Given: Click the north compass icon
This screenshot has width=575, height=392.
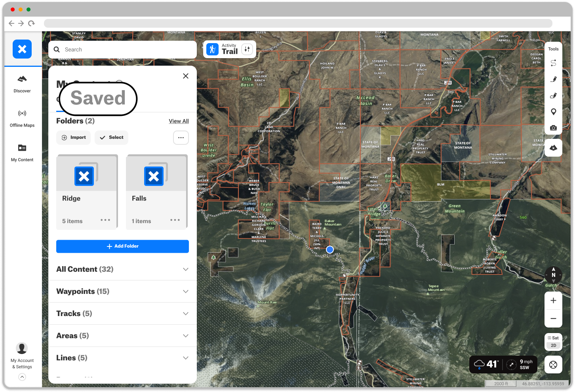Looking at the screenshot, I should [553, 275].
